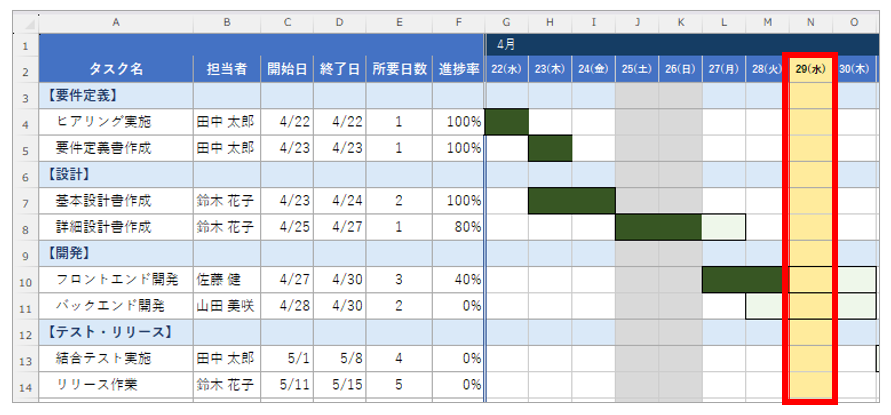The image size is (891, 415).
Task: Select the 結合テスト実施 task cell
Action: click(x=116, y=359)
